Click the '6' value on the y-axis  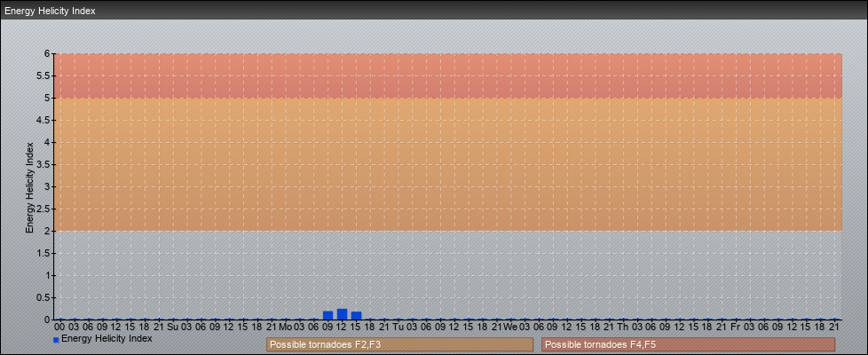coord(46,53)
